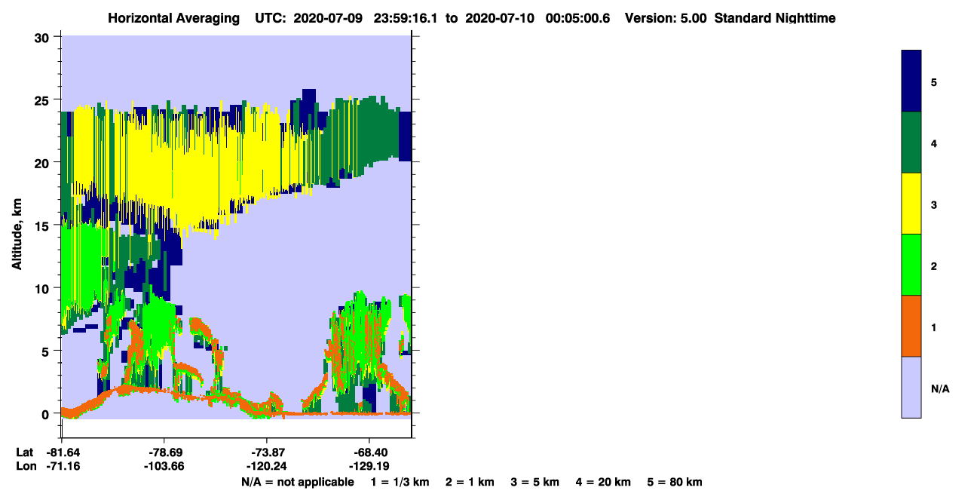Screen dimensions: 980x503
Task: Click the longitude value -103.66
Action: [x=164, y=466]
